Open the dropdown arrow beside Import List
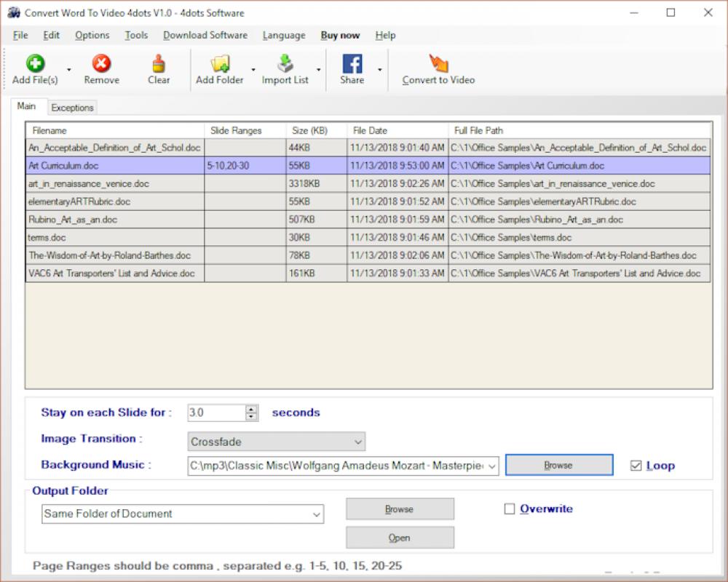Image resolution: width=728 pixels, height=582 pixels. pos(320,70)
